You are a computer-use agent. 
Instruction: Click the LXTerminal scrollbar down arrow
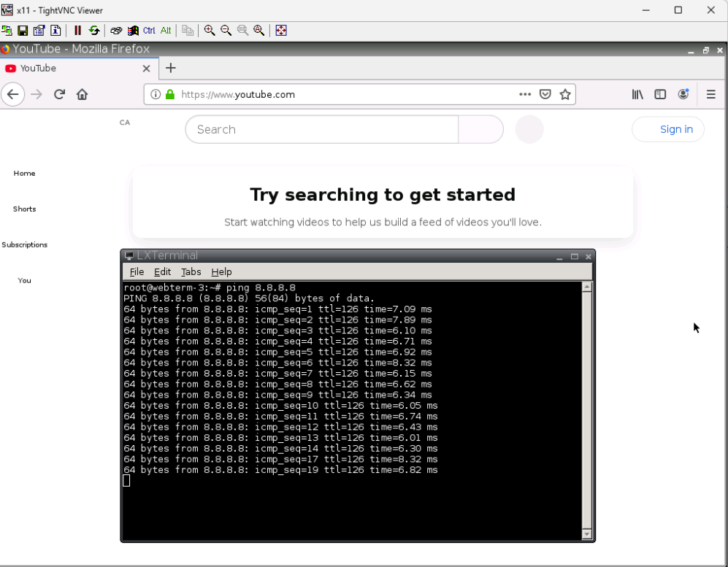tap(586, 535)
